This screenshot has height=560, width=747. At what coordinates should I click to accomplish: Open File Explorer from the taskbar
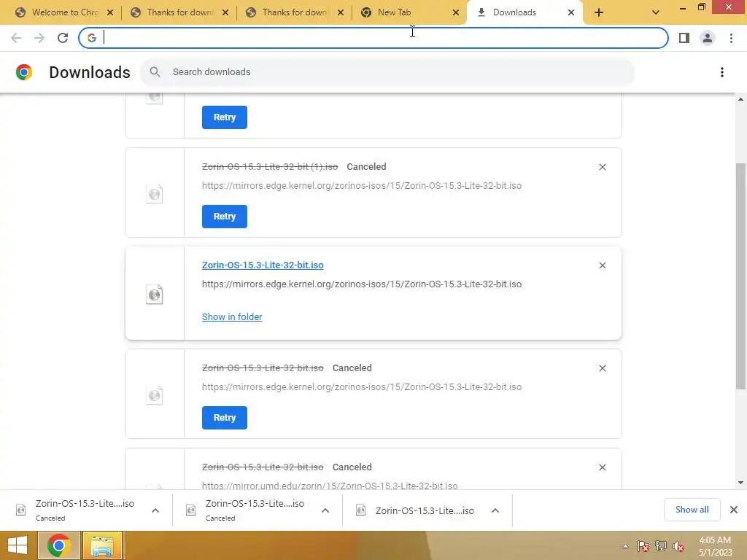(x=102, y=545)
